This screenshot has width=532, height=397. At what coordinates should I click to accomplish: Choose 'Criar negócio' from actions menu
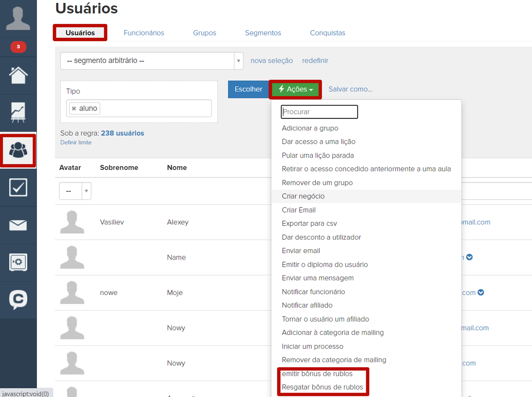(303, 196)
